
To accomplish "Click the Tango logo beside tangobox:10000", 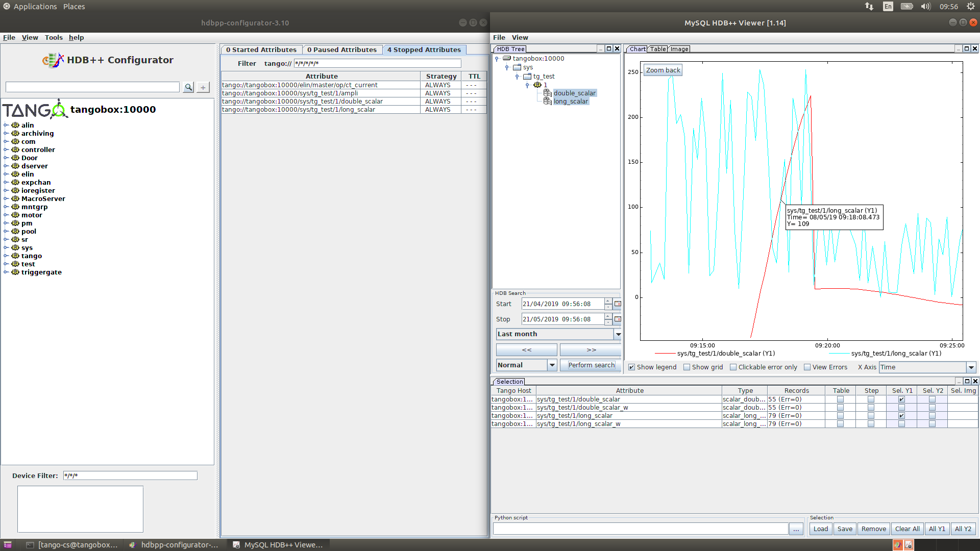I will tap(36, 109).
